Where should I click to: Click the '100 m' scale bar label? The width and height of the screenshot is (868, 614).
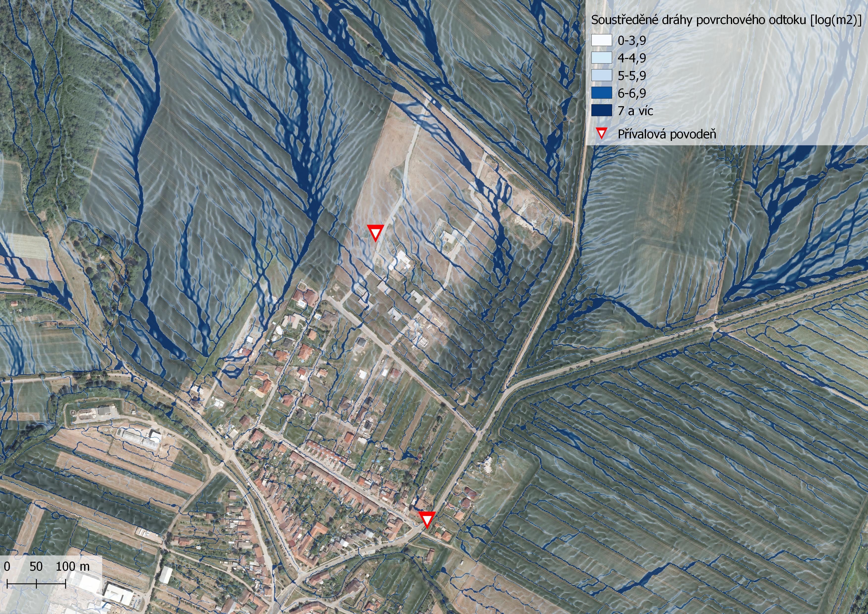pos(73,566)
